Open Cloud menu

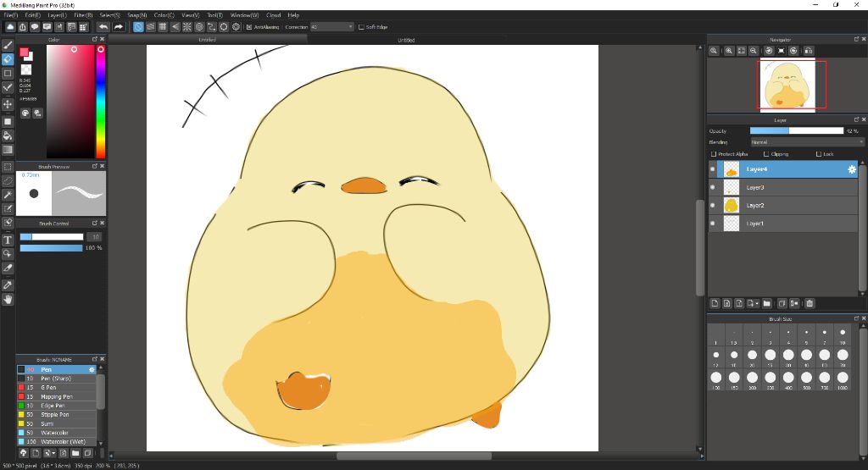coord(274,15)
